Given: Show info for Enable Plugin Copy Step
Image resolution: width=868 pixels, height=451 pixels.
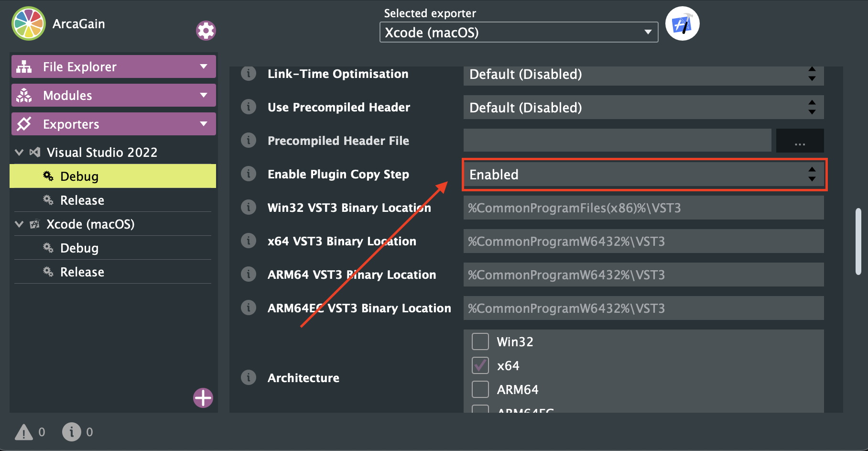Looking at the screenshot, I should point(249,174).
